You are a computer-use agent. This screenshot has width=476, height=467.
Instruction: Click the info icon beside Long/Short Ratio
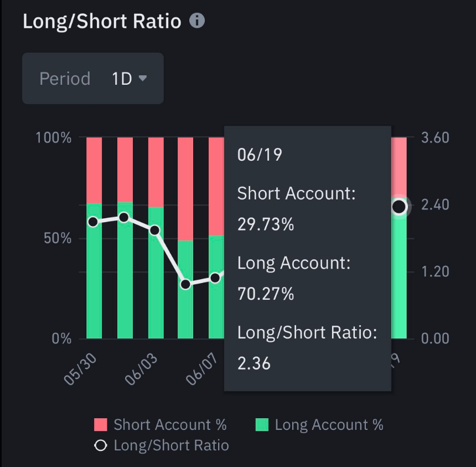coord(197,21)
